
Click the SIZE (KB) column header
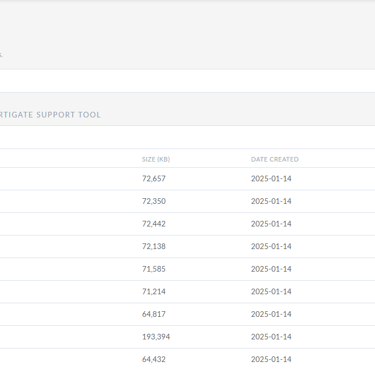click(156, 159)
